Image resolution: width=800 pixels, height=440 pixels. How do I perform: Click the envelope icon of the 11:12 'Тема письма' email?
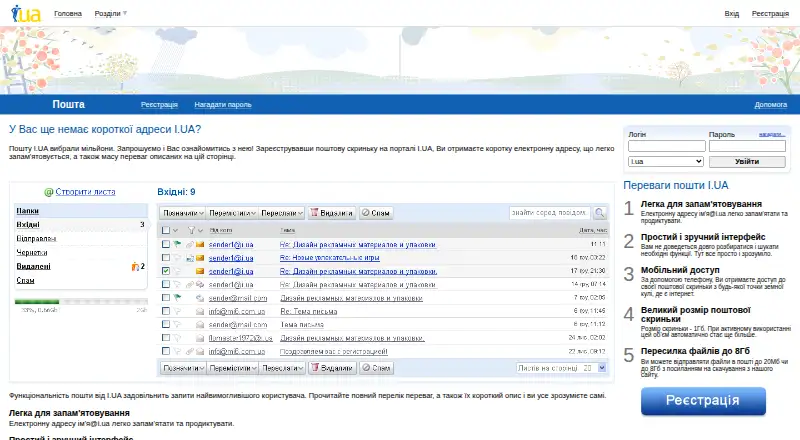click(200, 324)
